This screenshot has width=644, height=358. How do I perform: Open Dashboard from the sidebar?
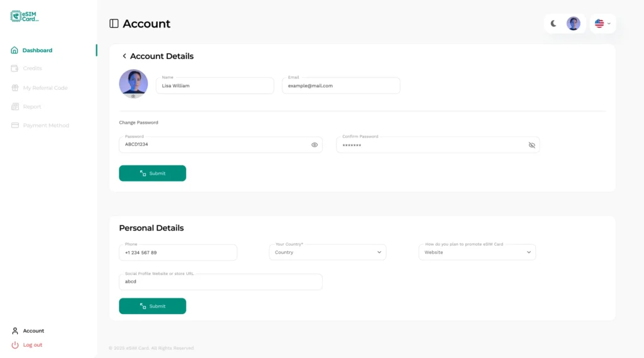click(x=37, y=50)
